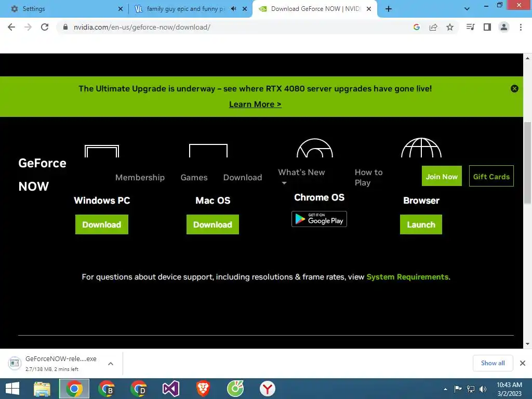Open Chrome three-dot menu
Screen dimensions: 532x399
[521, 27]
